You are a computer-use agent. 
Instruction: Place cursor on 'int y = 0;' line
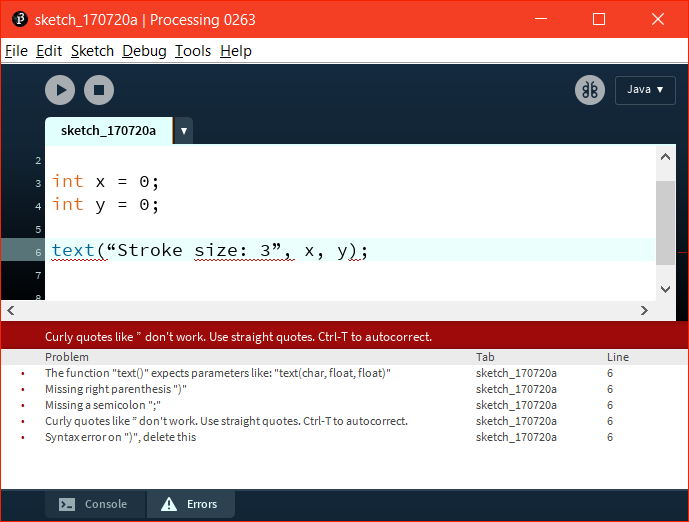(105, 204)
